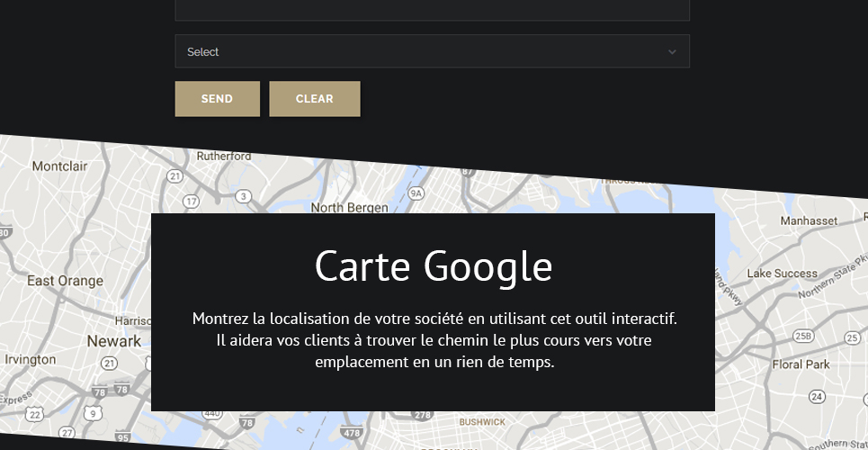Click the Carte Google heading
868x450 pixels.
[x=434, y=266]
